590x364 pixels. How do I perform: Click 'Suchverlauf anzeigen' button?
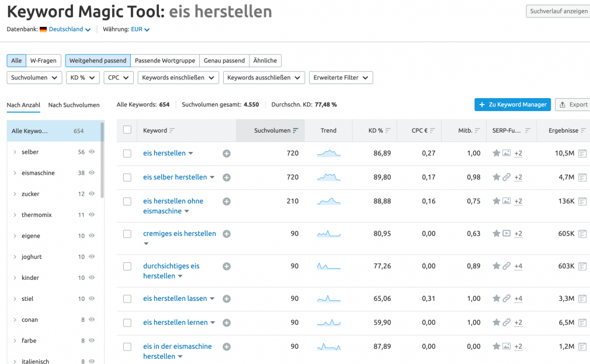tap(558, 11)
